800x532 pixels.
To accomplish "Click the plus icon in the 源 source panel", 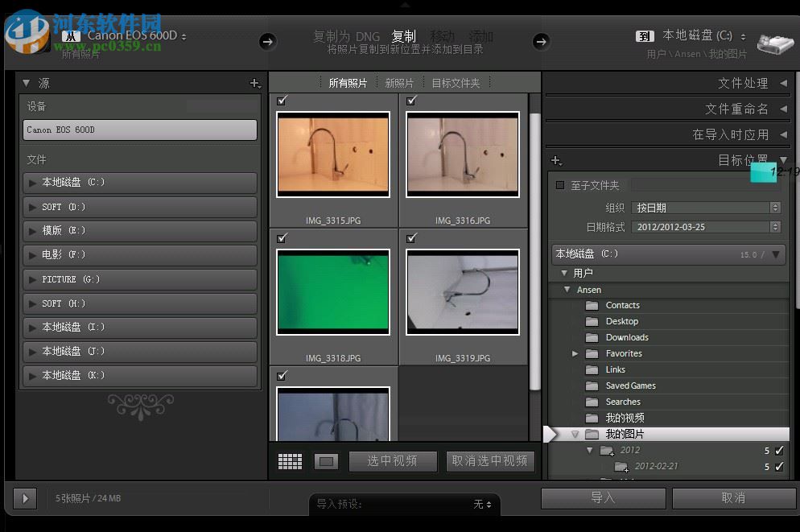I will (x=255, y=83).
